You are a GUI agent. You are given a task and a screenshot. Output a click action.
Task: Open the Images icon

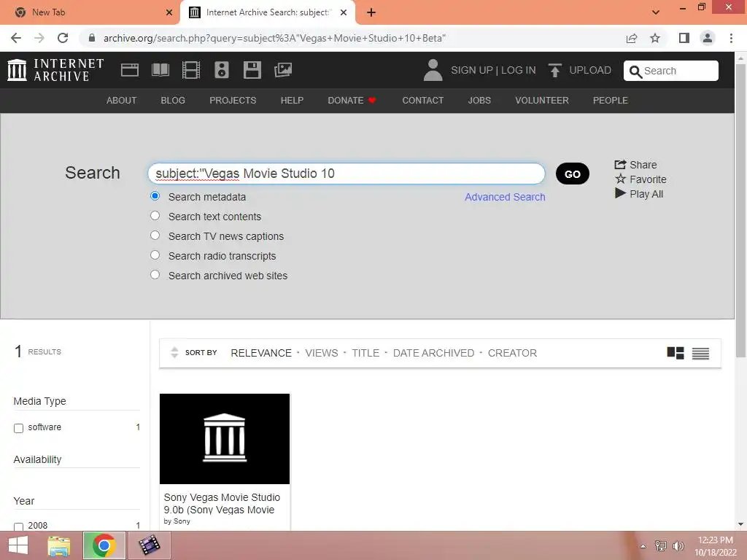[283, 70]
